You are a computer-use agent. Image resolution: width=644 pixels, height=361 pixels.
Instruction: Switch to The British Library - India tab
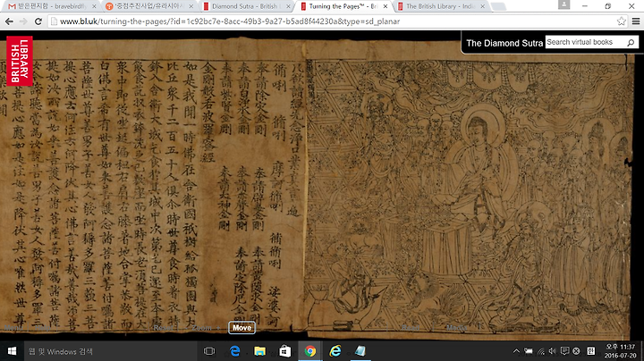pyautogui.click(x=441, y=6)
